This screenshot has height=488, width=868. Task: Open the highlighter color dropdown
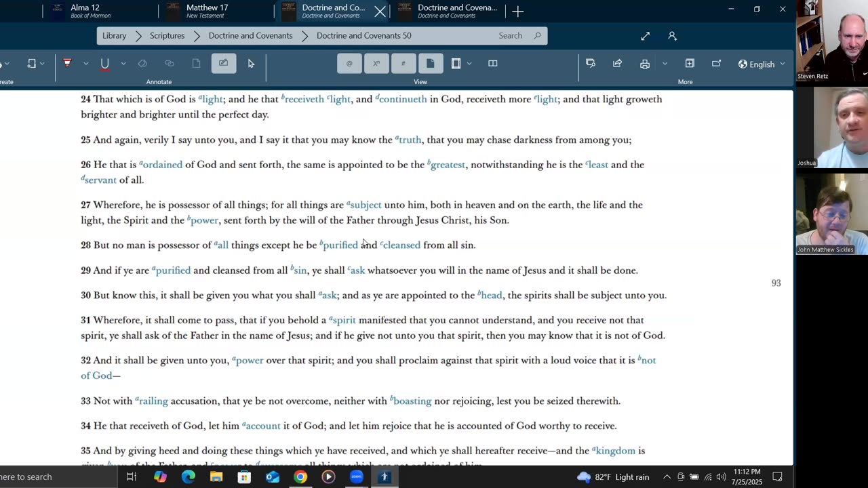85,64
